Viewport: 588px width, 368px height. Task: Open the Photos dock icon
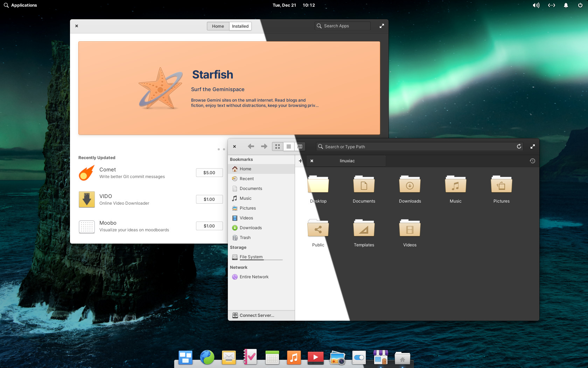click(x=337, y=357)
